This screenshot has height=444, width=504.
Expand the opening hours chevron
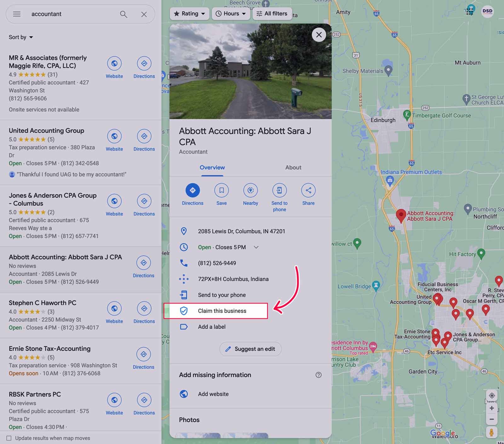(256, 247)
